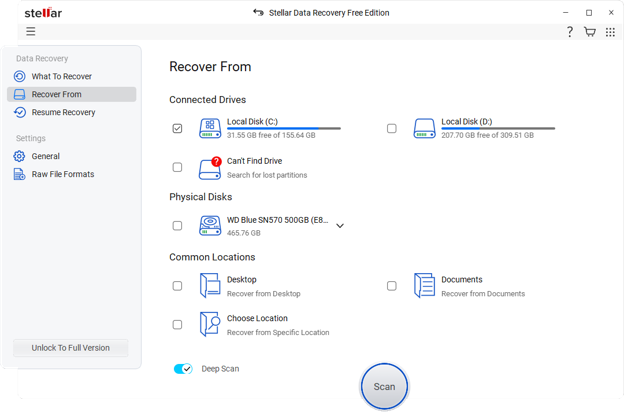Viewport: 624px width, 412px height.
Task: Check the Documents location checkbox
Action: 392,286
